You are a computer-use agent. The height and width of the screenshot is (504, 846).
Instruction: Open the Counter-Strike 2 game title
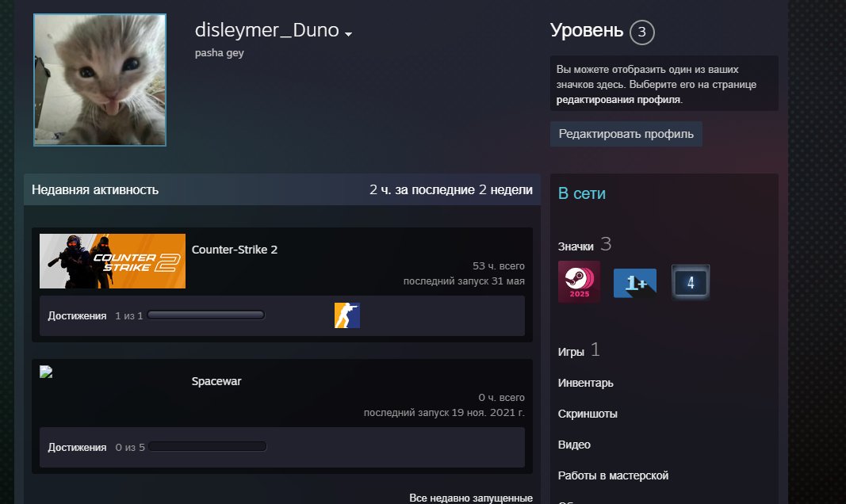coord(234,250)
